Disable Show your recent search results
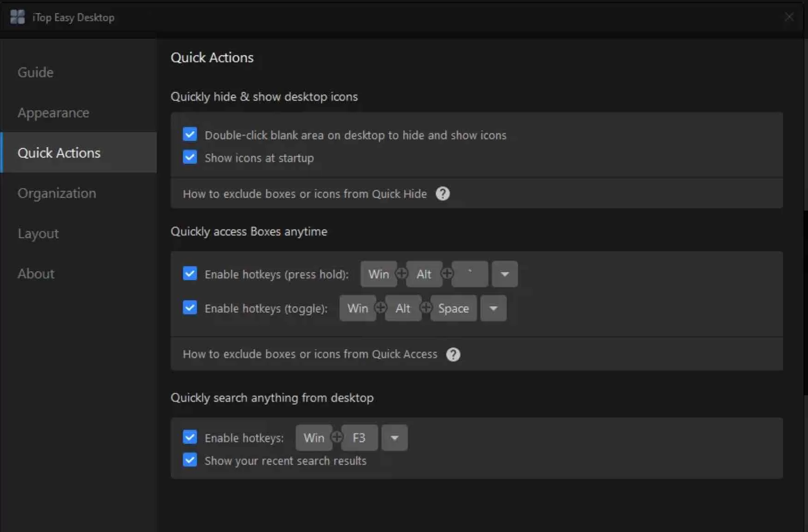 click(x=189, y=460)
